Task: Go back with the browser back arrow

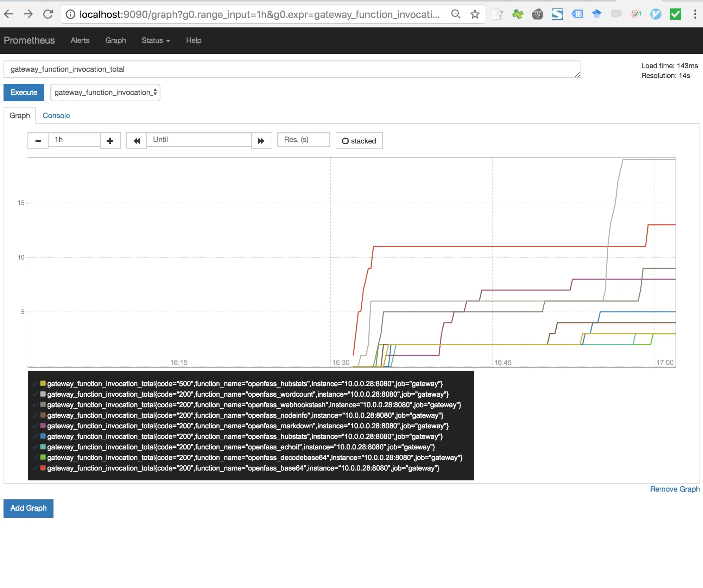Action: tap(8, 14)
